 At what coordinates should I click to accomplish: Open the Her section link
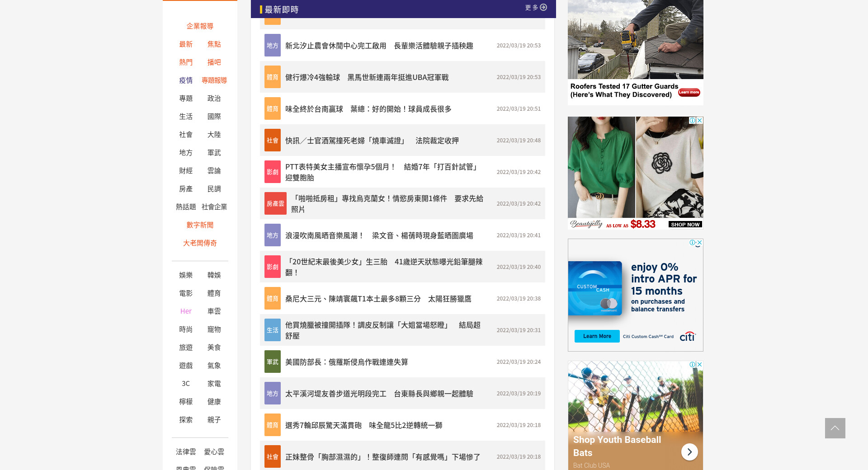pyautogui.click(x=186, y=311)
